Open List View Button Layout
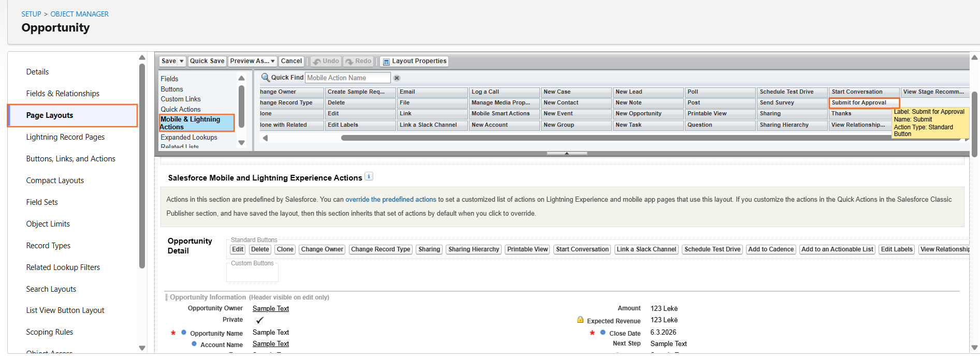The width and height of the screenshot is (980, 360). (65, 310)
